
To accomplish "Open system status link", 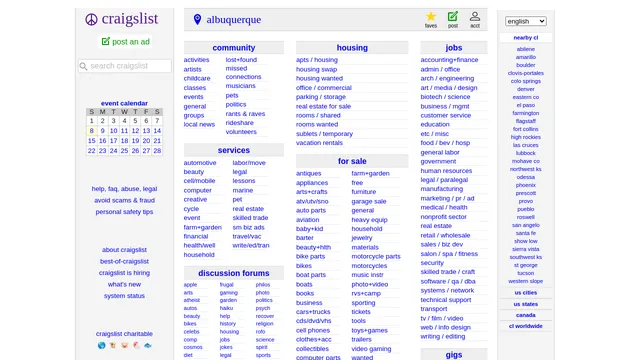I will point(124,296).
